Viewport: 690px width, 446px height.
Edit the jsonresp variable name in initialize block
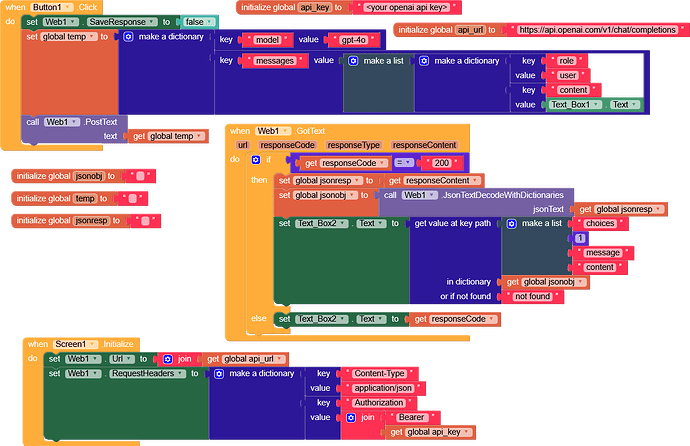pyautogui.click(x=91, y=220)
